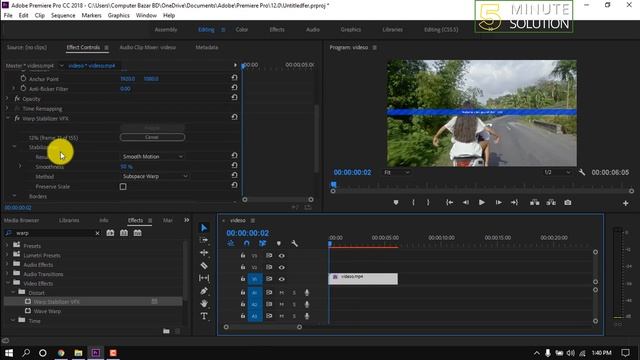
Task: Click the Program monitor playhead
Action: click(333, 184)
